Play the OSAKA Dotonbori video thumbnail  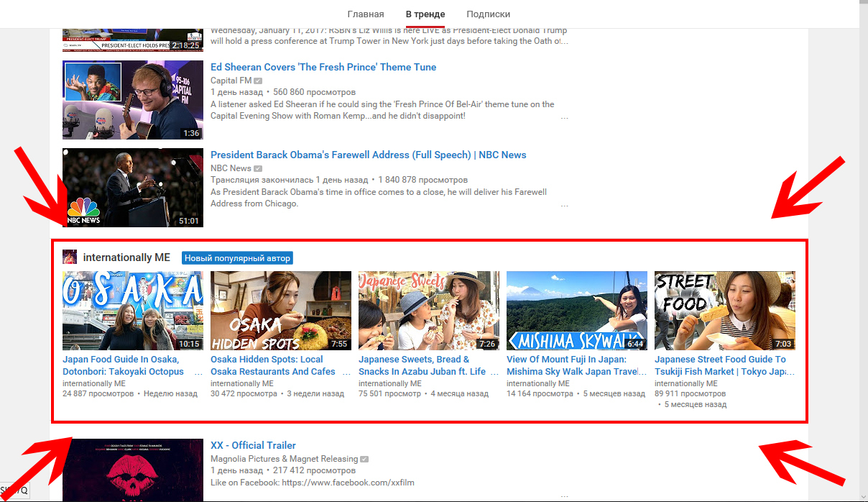pos(133,311)
